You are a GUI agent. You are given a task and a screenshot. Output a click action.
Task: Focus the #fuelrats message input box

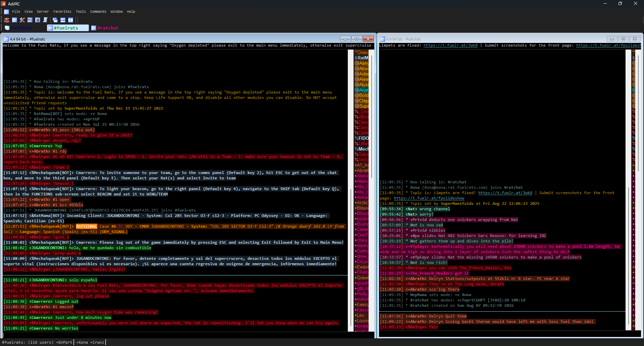click(x=188, y=335)
